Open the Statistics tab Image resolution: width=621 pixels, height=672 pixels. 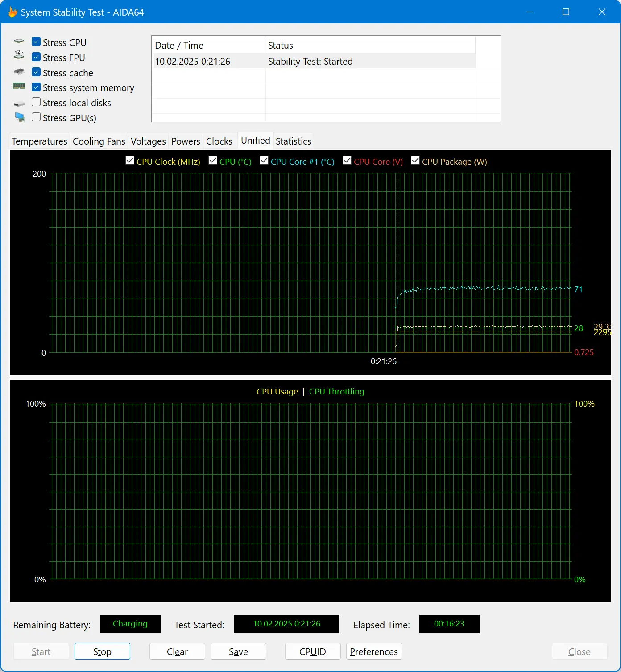(294, 141)
